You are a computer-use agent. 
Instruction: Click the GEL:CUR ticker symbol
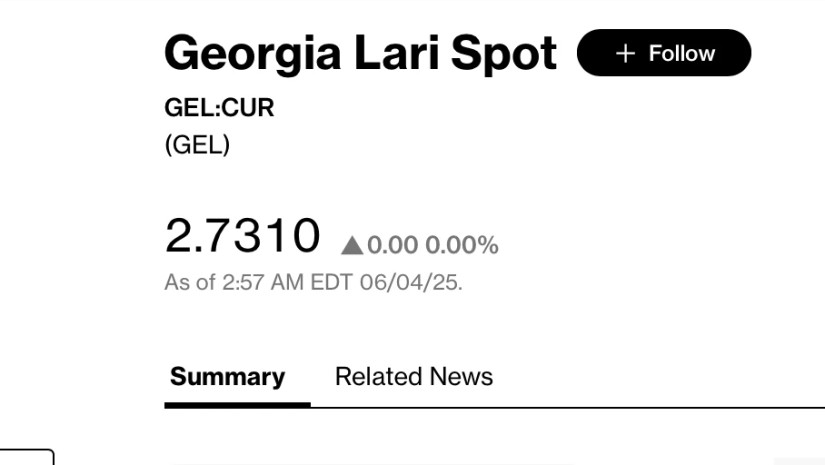click(x=219, y=108)
